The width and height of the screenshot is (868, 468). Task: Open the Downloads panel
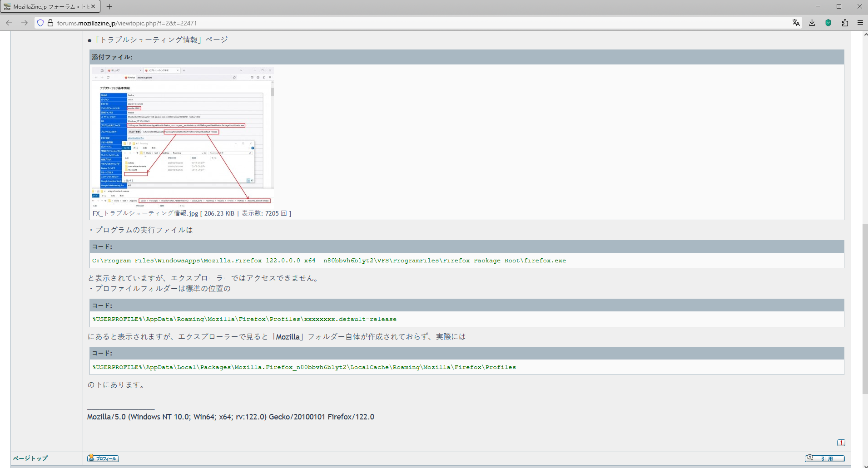tap(812, 23)
